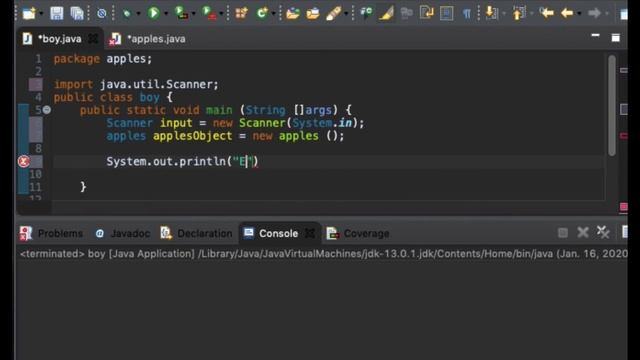Close the boy.java editor tab
Viewport: 640px width, 360px height.
point(93,39)
